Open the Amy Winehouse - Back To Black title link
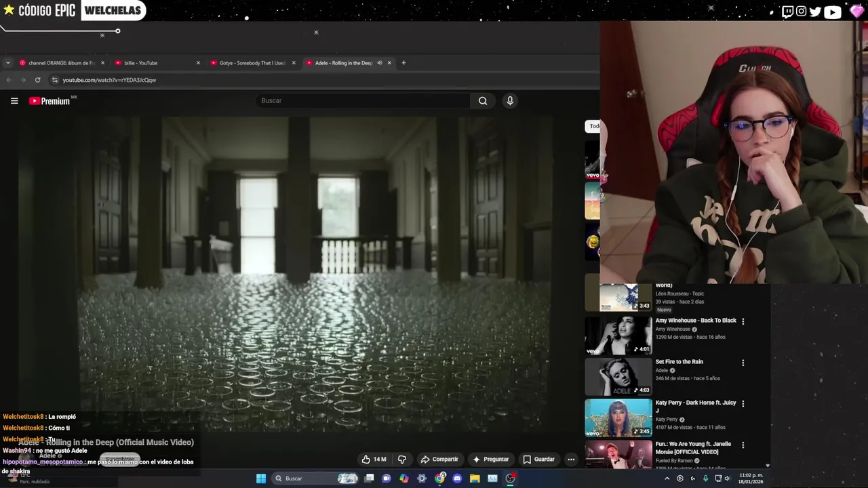The image size is (868, 488). [695, 321]
